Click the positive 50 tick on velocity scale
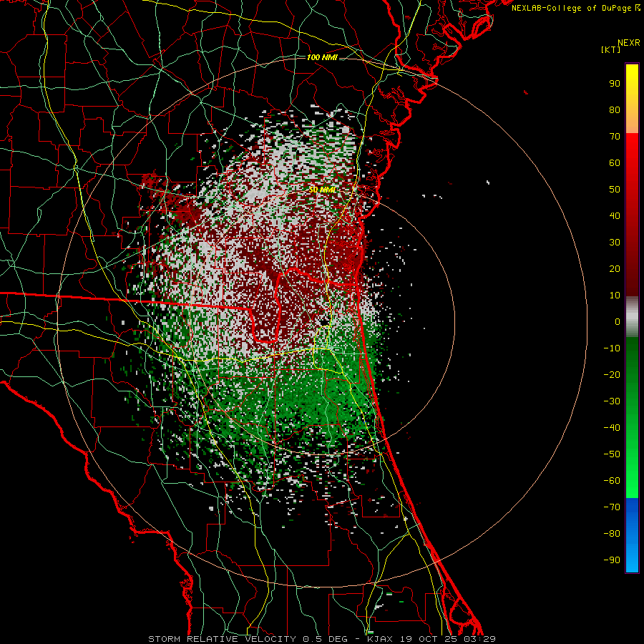This screenshot has width=644, height=644. [615, 190]
